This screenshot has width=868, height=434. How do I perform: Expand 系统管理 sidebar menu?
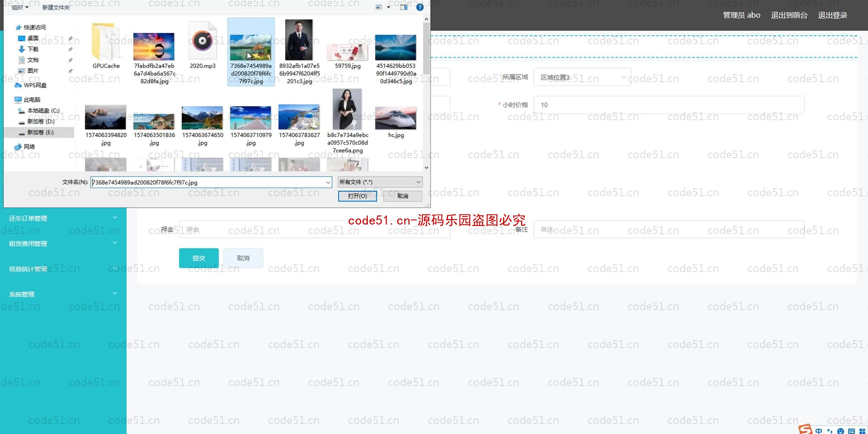pos(63,294)
